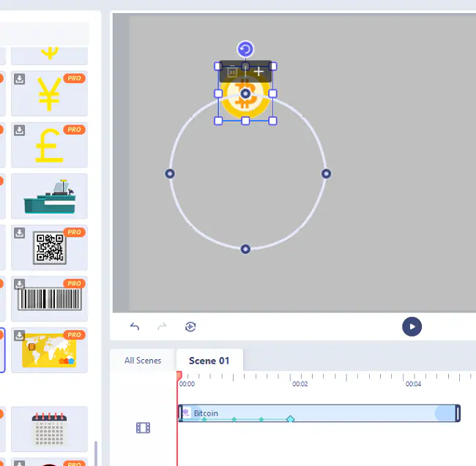Image resolution: width=476 pixels, height=466 pixels.
Task: Click the bottom-left resize handle of Bitcoin
Action: 218,121
